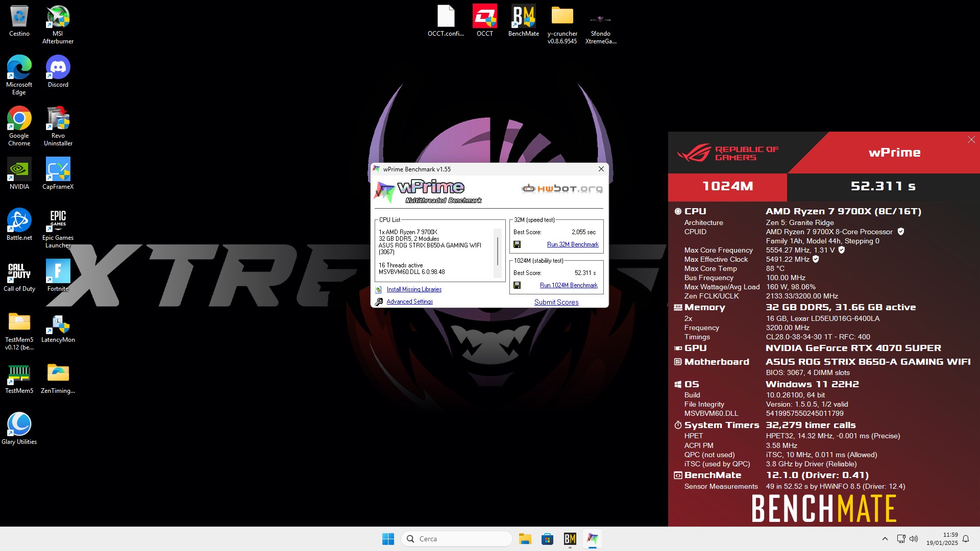Open the Cestino recycle bin icon

19,21
